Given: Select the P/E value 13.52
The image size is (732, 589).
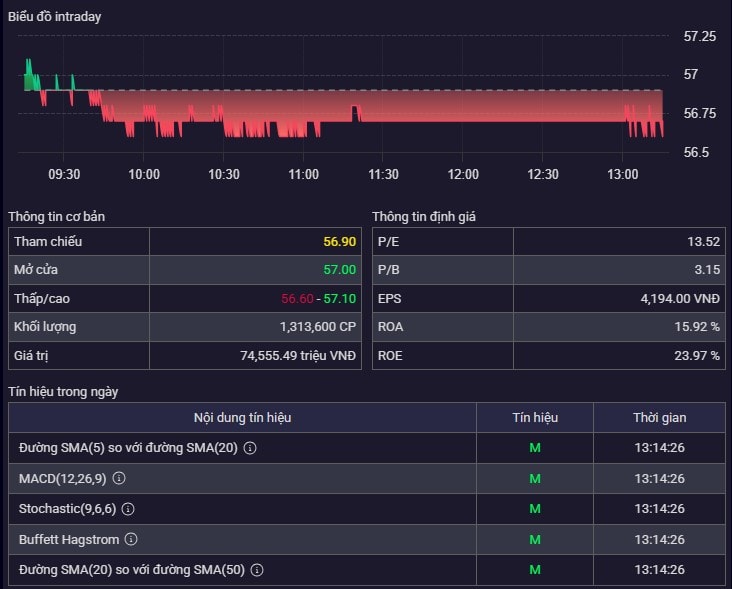Looking at the screenshot, I should [704, 241].
